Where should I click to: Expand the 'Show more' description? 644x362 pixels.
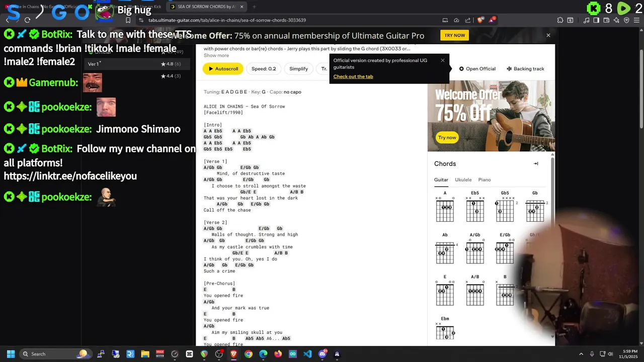click(x=216, y=55)
